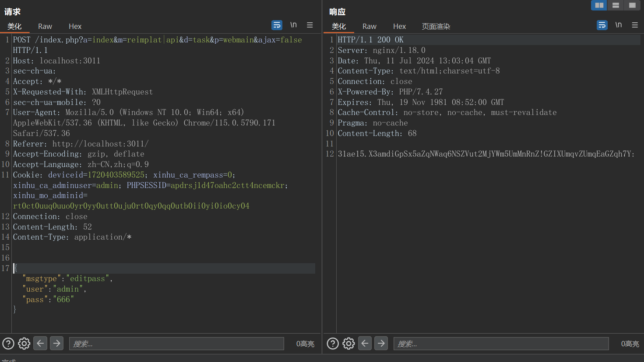Click the Accept-Encoding: gzip, deflate line

coord(79,154)
